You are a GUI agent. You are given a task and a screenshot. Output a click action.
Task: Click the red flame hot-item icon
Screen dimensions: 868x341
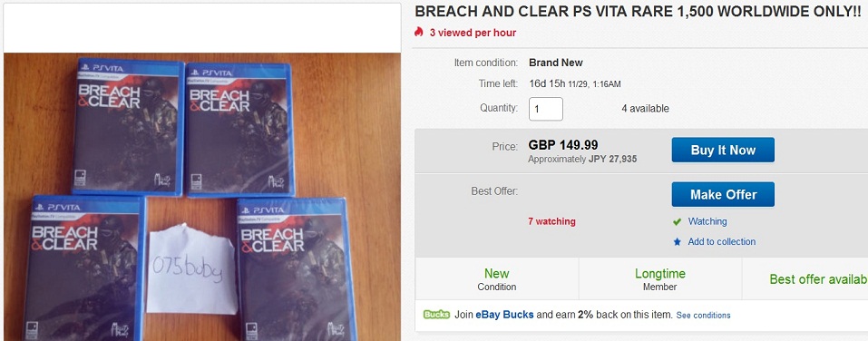click(x=418, y=32)
